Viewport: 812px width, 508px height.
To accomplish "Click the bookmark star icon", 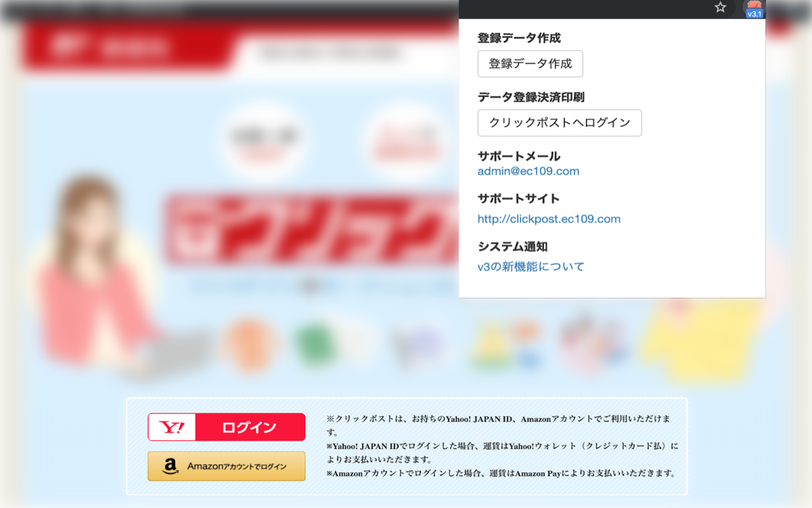I will (720, 8).
